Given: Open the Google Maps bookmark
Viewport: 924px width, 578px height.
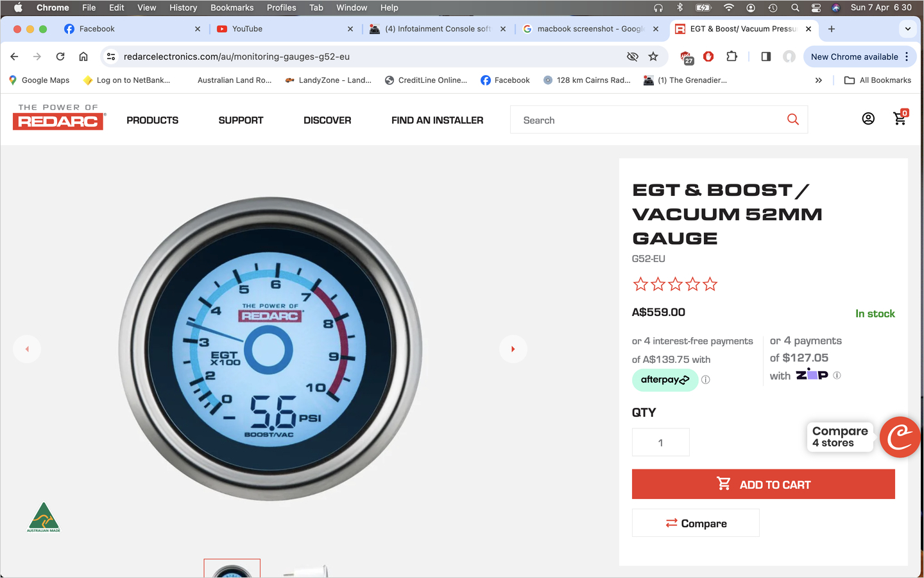Looking at the screenshot, I should coord(39,80).
